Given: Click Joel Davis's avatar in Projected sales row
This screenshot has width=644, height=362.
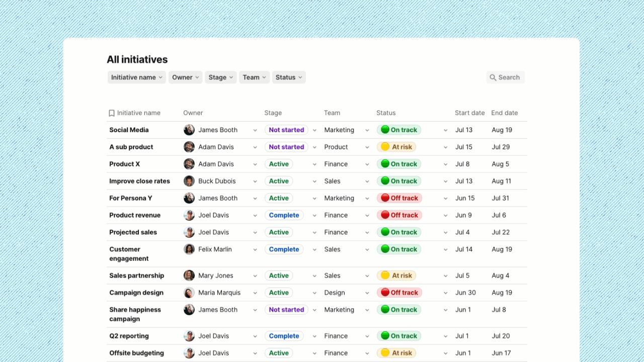Looking at the screenshot, I should click(x=189, y=232).
